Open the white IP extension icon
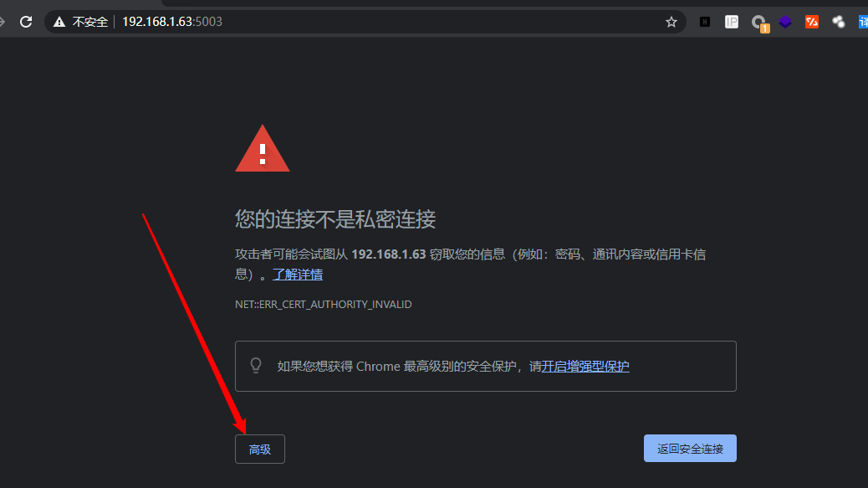The image size is (868, 488). click(x=731, y=22)
